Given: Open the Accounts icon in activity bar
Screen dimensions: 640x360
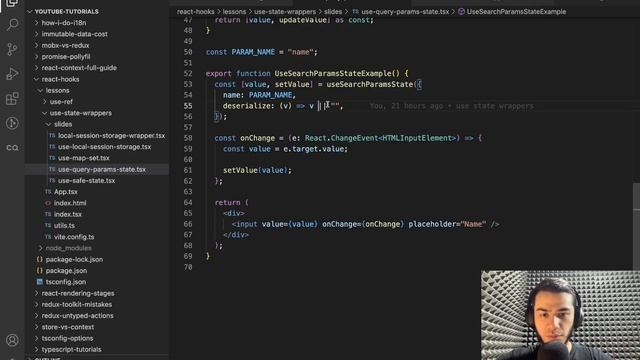Looking at the screenshot, I should pyautogui.click(x=12, y=340).
